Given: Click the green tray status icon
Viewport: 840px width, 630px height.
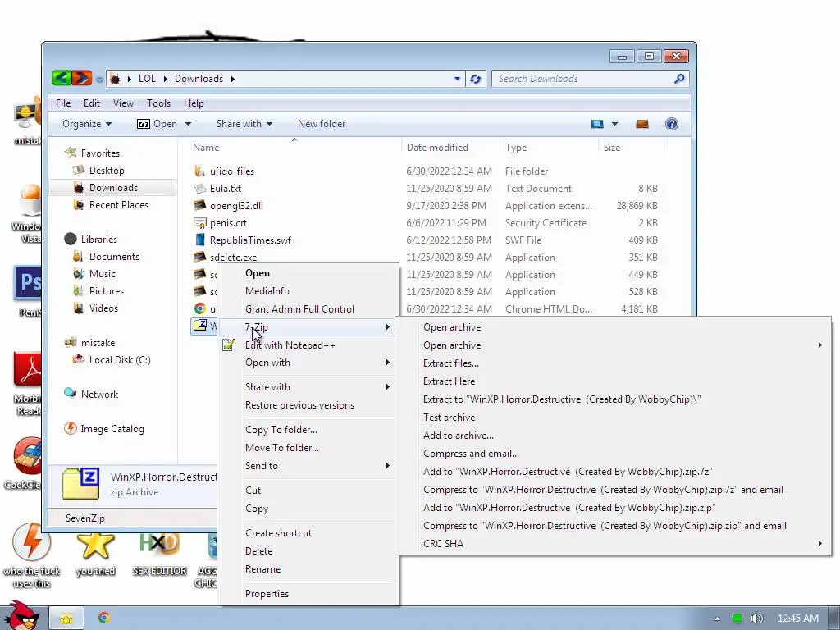Looking at the screenshot, I should click(x=737, y=619).
